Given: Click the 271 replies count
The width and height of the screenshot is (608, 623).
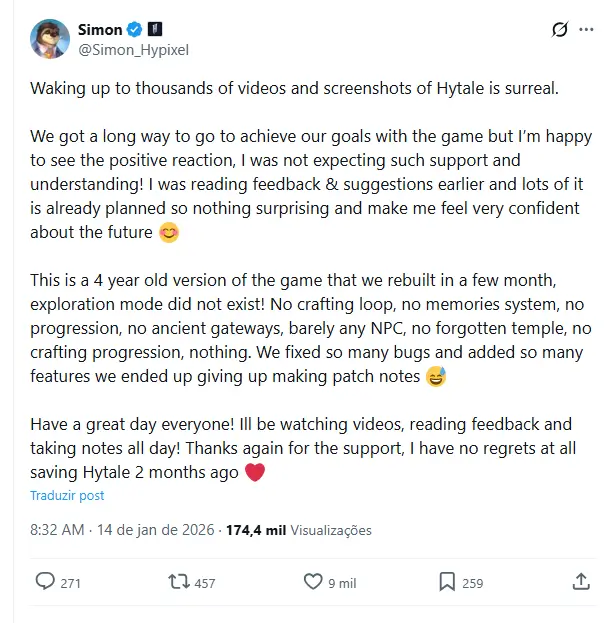Looking at the screenshot, I should (70, 583).
